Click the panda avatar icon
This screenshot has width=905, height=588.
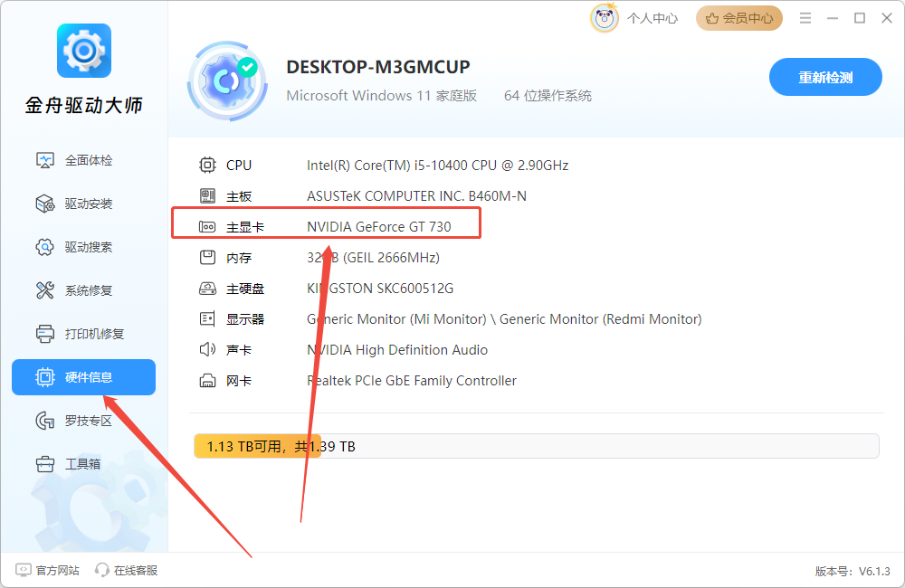pyautogui.click(x=605, y=18)
